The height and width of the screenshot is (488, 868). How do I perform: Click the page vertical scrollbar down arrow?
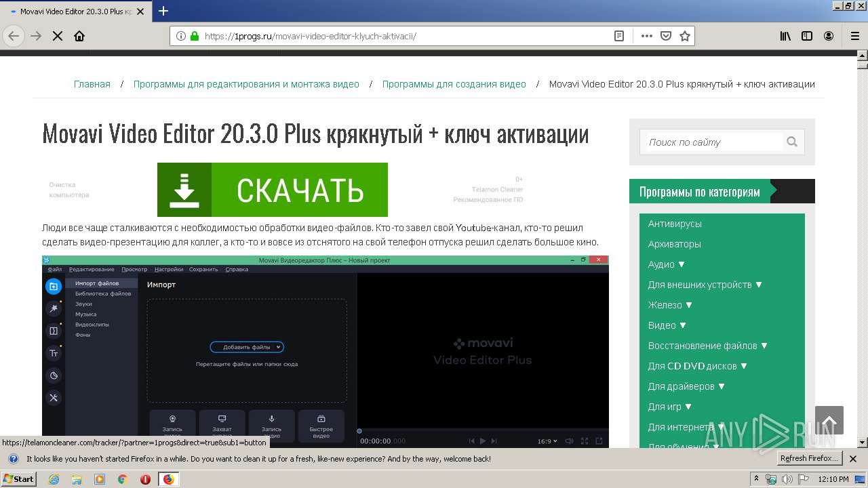pos(863,443)
